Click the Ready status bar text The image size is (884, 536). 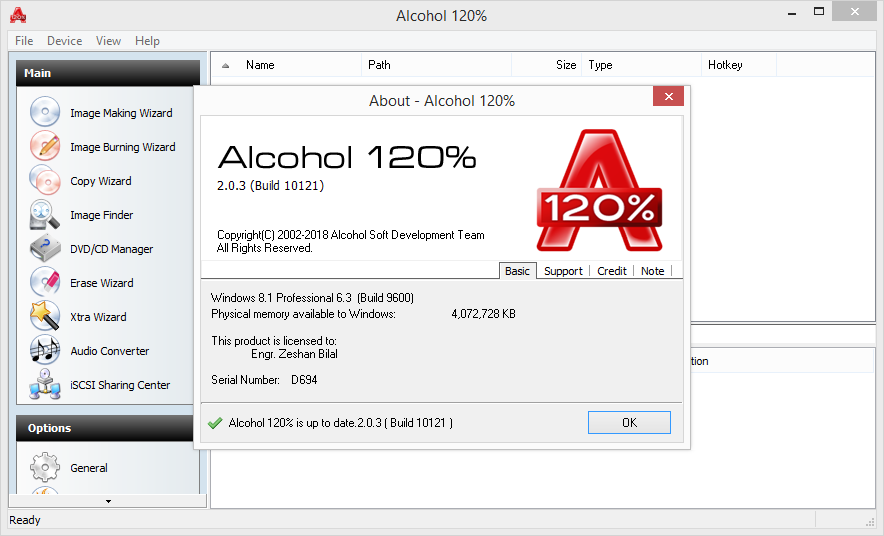tap(25, 520)
